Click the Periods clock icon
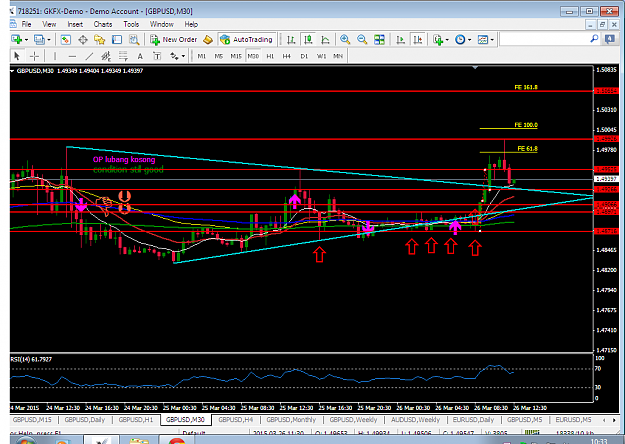 click(460, 39)
